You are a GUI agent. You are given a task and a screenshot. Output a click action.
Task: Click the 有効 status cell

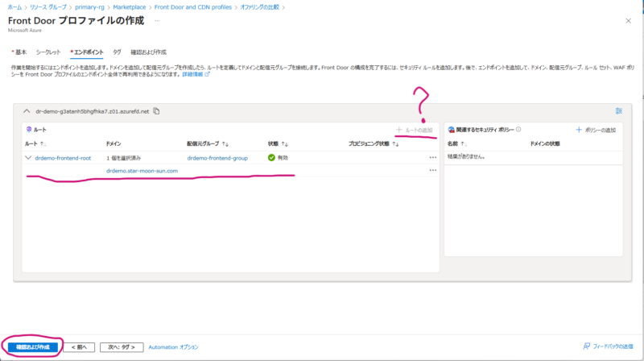coord(278,157)
